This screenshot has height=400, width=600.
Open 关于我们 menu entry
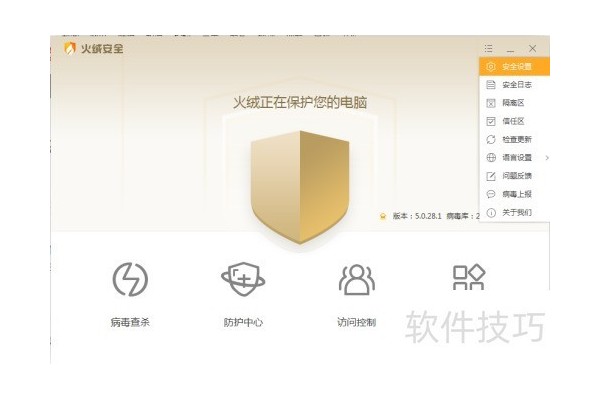tap(514, 212)
